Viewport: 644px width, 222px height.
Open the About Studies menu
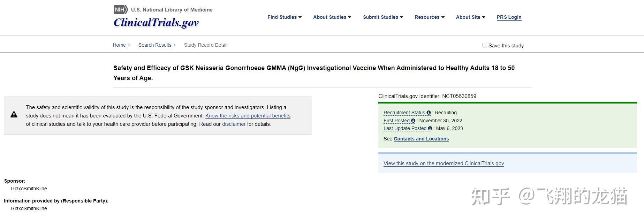(x=332, y=17)
